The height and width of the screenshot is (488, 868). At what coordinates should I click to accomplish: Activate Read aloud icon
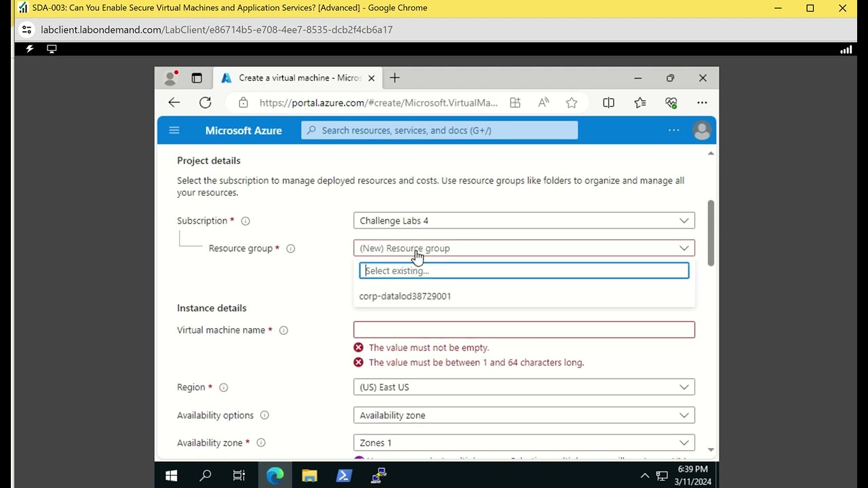pyautogui.click(x=544, y=102)
